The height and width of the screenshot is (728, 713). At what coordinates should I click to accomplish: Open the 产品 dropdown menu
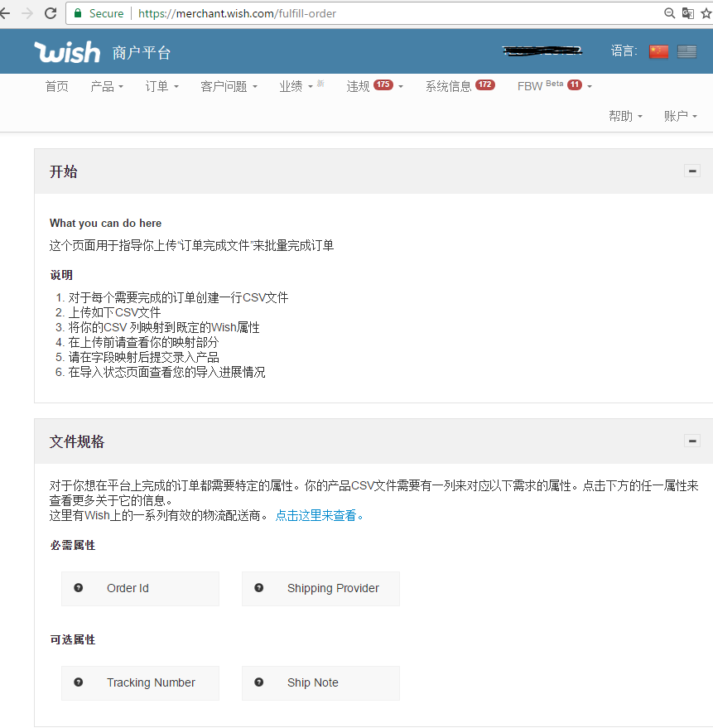click(107, 85)
